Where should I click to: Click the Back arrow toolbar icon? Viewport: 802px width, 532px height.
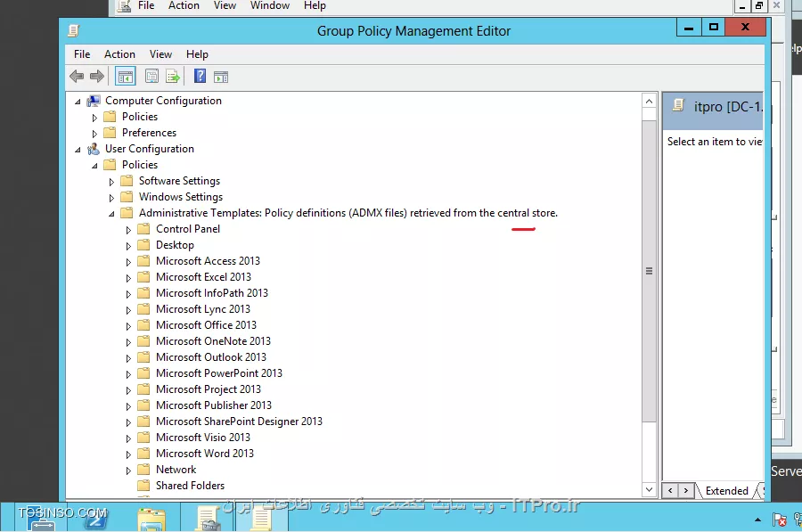click(77, 77)
